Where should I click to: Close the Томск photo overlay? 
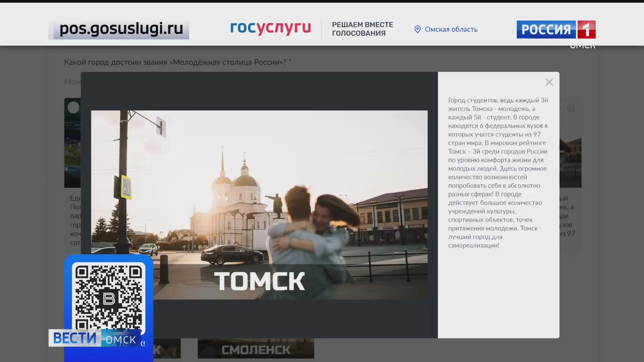coord(549,82)
